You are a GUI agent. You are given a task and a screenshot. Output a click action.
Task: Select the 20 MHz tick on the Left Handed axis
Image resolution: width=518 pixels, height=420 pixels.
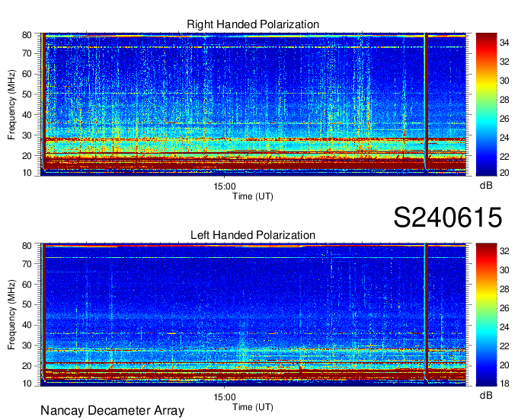tap(27, 366)
